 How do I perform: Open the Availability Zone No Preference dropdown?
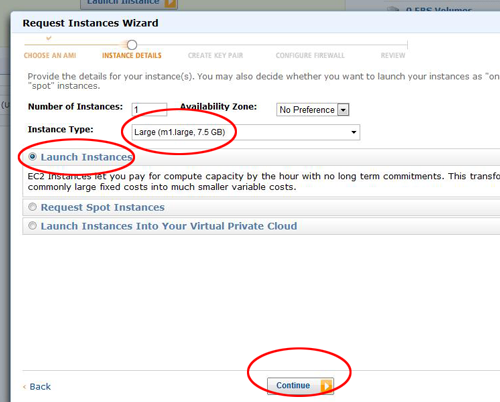(312, 110)
